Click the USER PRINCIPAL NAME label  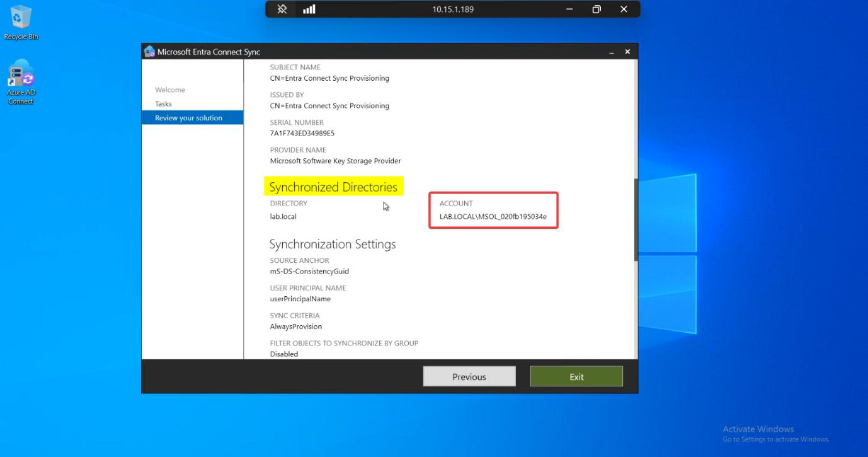[308, 288]
